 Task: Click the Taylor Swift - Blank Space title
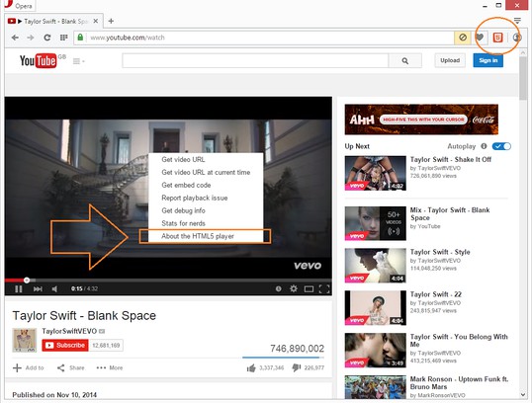pos(84,315)
